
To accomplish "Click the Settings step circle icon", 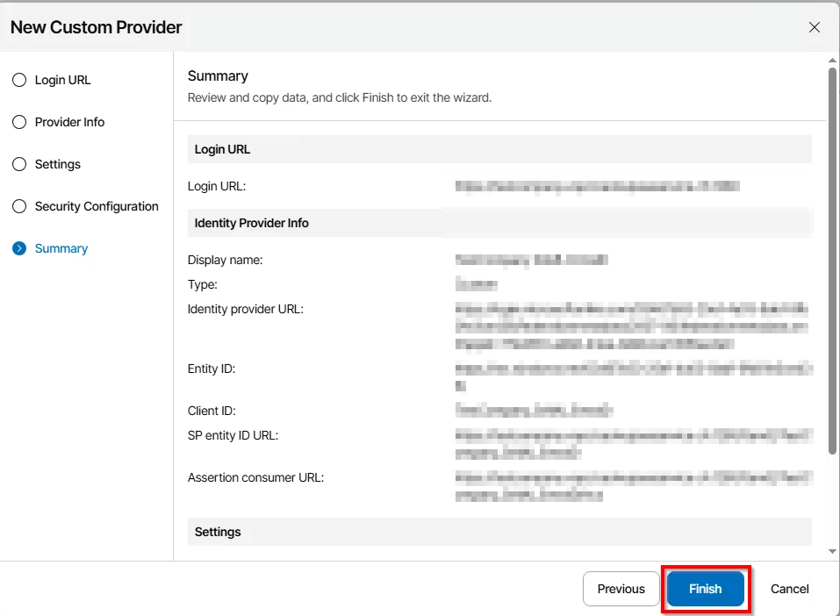I will click(x=19, y=164).
